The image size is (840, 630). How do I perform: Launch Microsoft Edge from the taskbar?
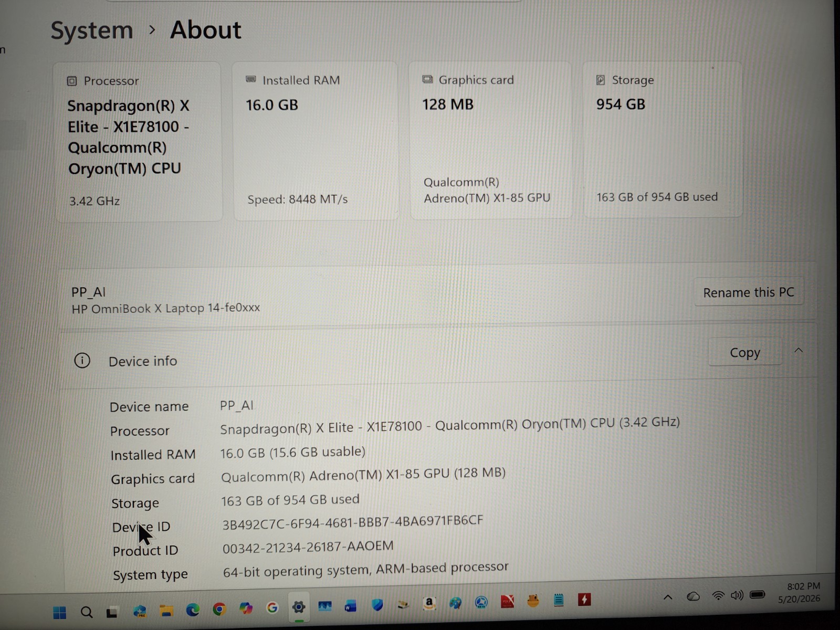click(193, 610)
